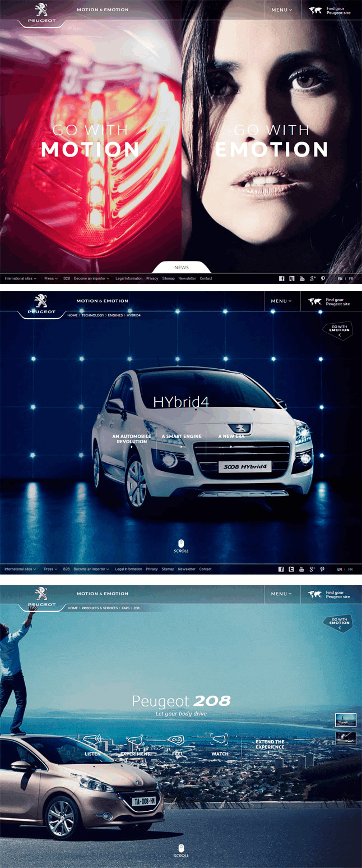
Task: Open MENU dropdown on home page
Action: 281,10
